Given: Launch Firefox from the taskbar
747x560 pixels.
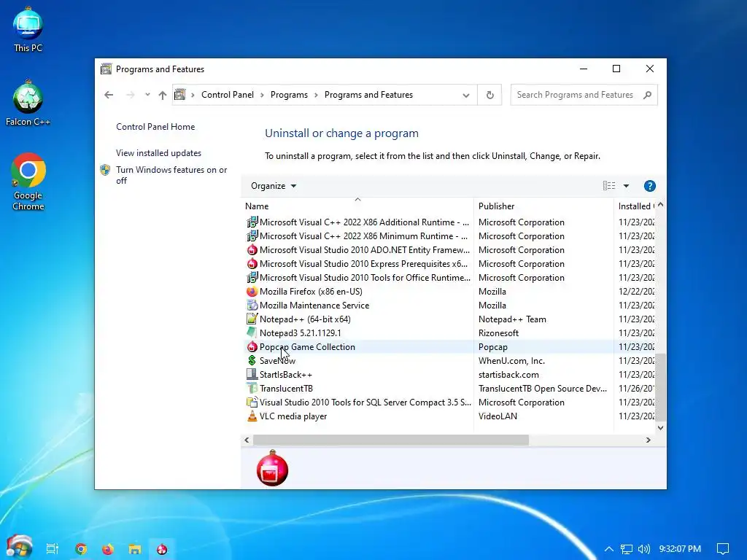Looking at the screenshot, I should coord(108,549).
